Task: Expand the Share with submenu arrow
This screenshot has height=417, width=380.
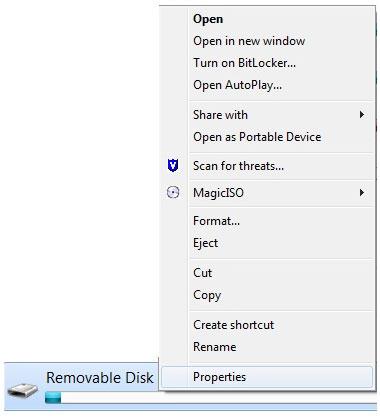Action: (x=362, y=115)
